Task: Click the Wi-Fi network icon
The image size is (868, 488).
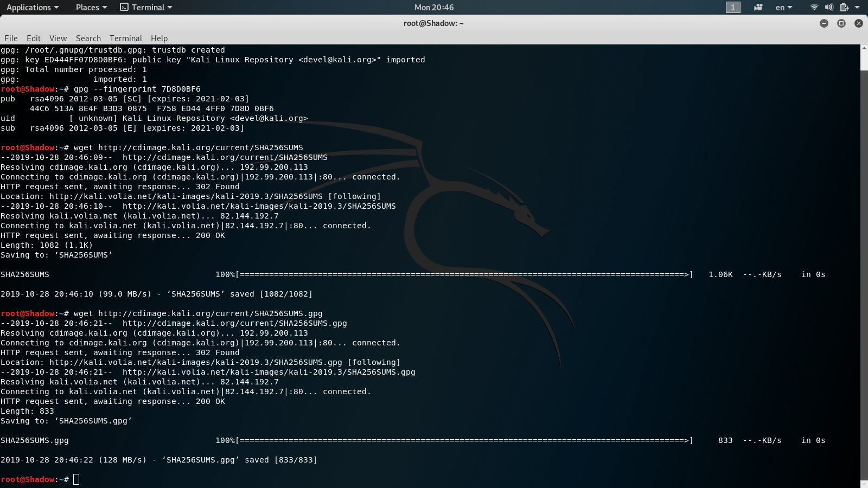Action: 814,7
